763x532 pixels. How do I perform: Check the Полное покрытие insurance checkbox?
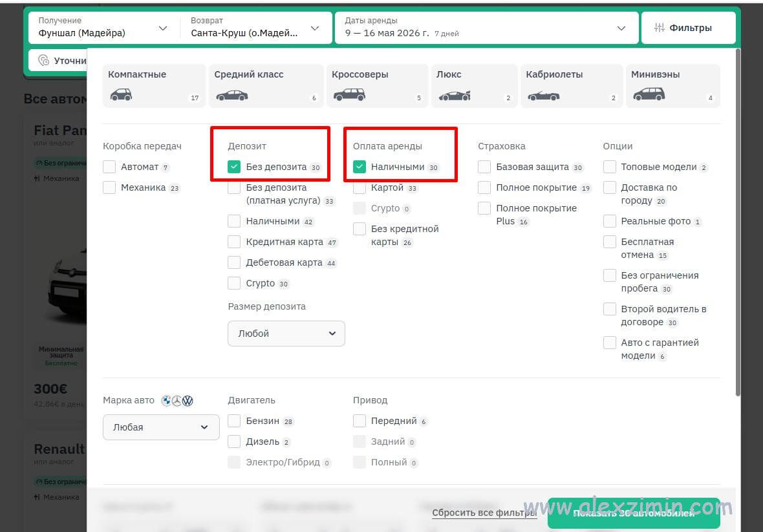484,187
